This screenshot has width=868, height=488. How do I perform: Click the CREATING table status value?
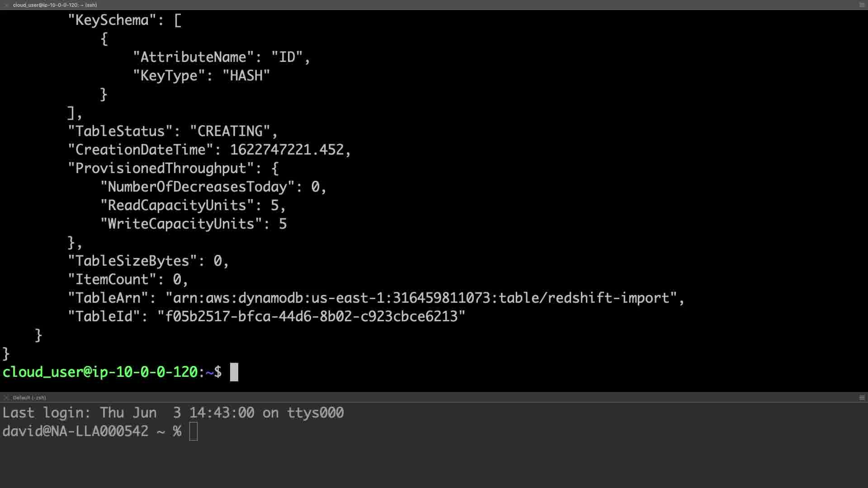(230, 131)
